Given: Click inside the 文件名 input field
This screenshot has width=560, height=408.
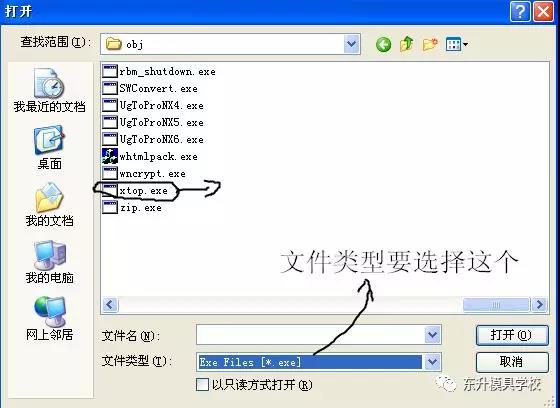Looking at the screenshot, I should tap(310, 335).
